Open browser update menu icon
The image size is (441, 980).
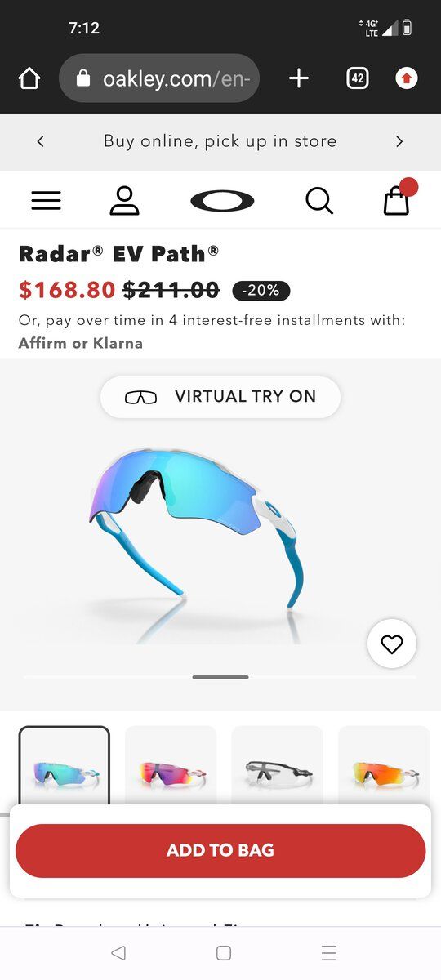click(406, 78)
